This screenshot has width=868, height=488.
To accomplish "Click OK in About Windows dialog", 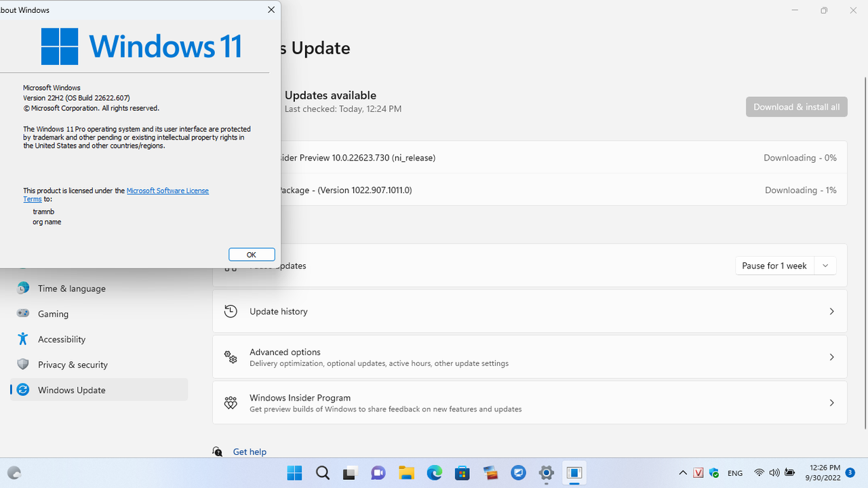I will click(252, 255).
